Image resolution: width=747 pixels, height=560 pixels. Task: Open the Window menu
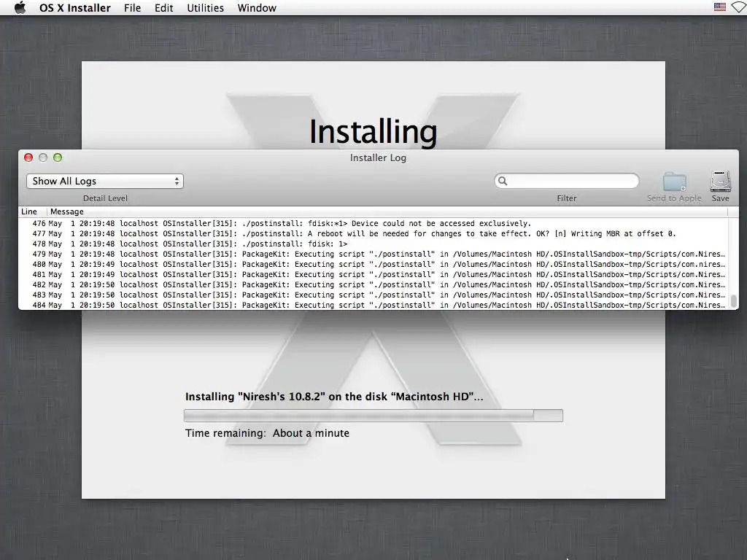(x=257, y=8)
